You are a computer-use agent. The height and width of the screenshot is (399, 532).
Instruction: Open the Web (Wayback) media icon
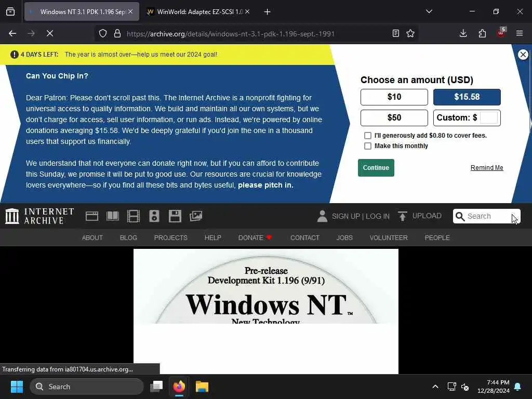pyautogui.click(x=92, y=216)
